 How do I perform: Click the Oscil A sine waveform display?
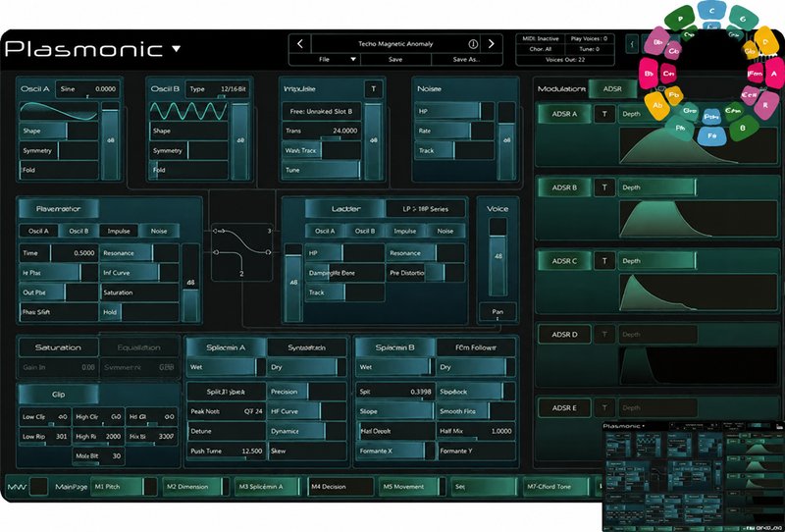point(59,111)
